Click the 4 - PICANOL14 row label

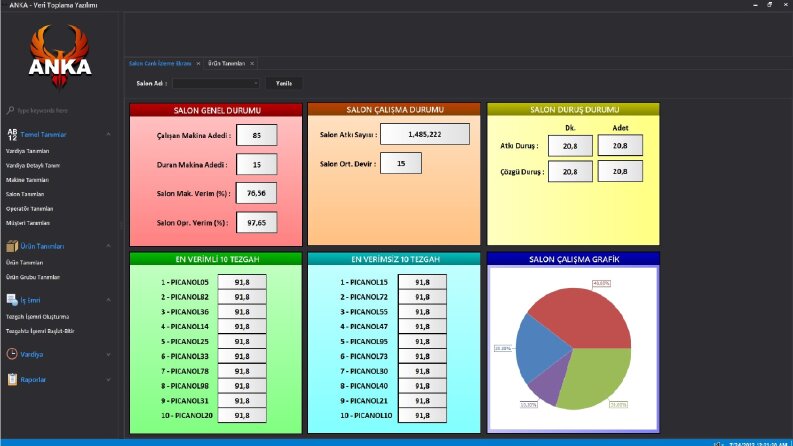click(x=185, y=327)
